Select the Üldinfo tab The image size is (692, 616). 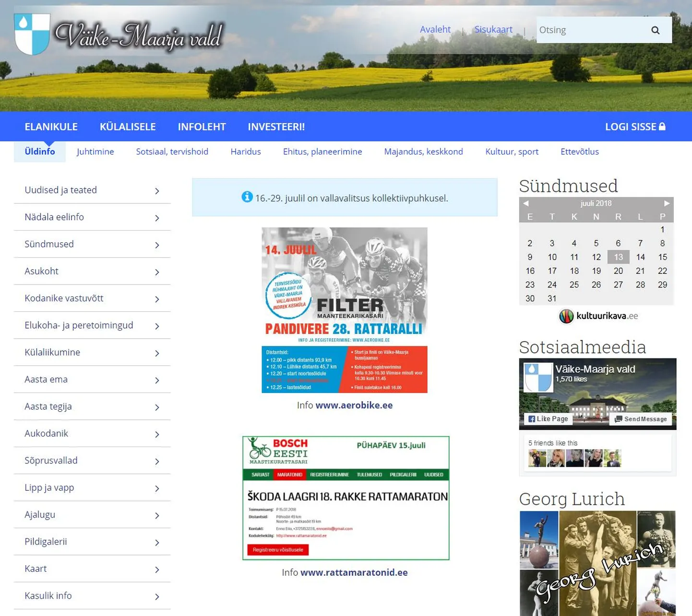40,152
